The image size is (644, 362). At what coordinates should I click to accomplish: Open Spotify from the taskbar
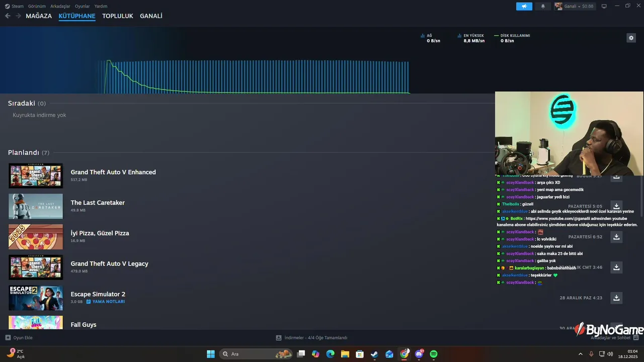[x=434, y=354]
